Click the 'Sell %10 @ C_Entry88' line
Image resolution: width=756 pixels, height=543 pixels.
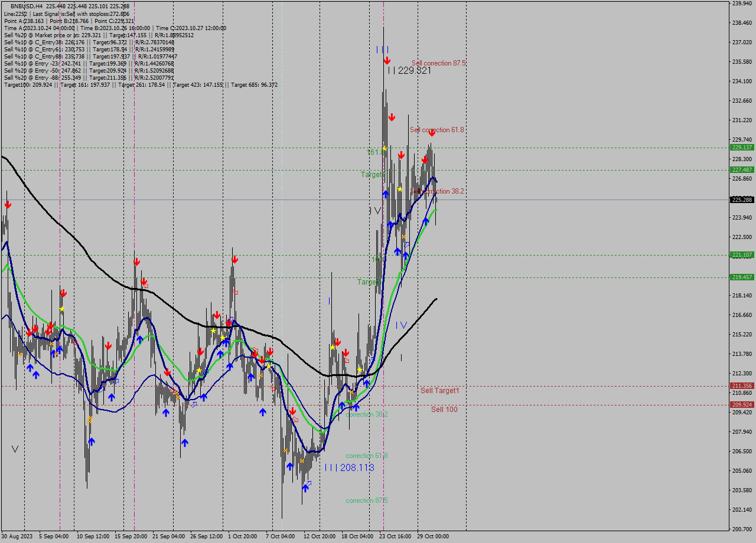pos(90,57)
